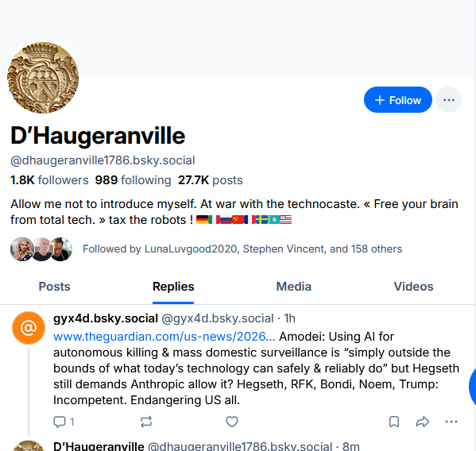Open the Media tab
Viewport: 476px width, 451px height.
click(x=293, y=287)
